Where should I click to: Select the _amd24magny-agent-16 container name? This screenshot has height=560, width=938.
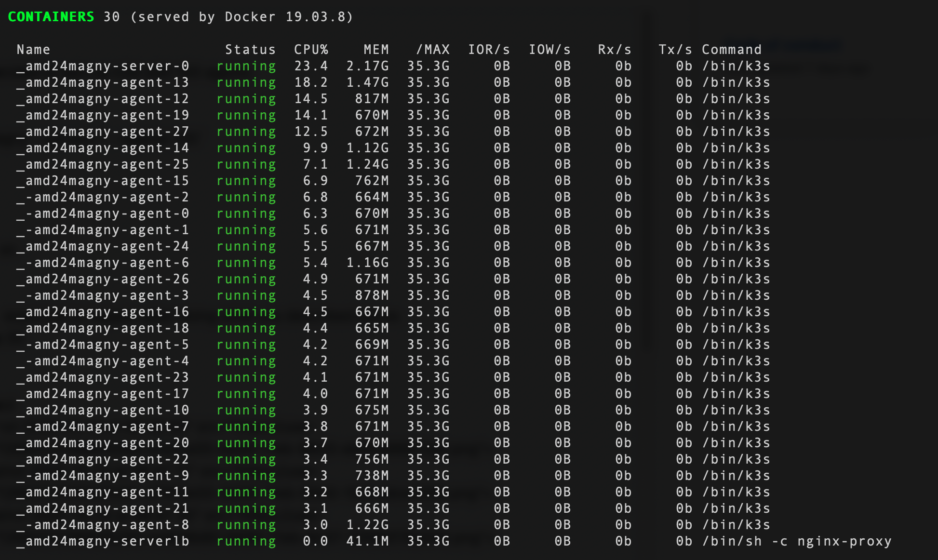click(x=103, y=312)
